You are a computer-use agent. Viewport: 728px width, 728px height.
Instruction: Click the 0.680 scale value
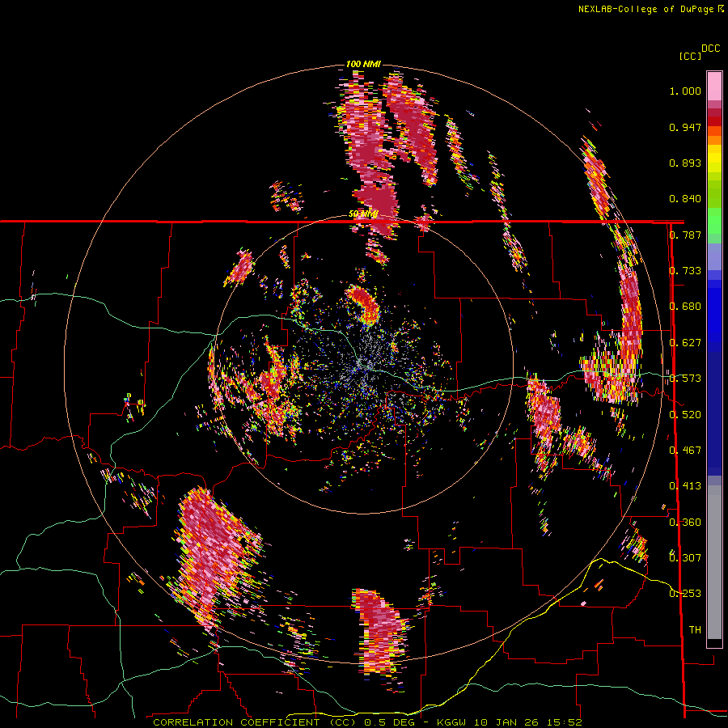click(685, 307)
